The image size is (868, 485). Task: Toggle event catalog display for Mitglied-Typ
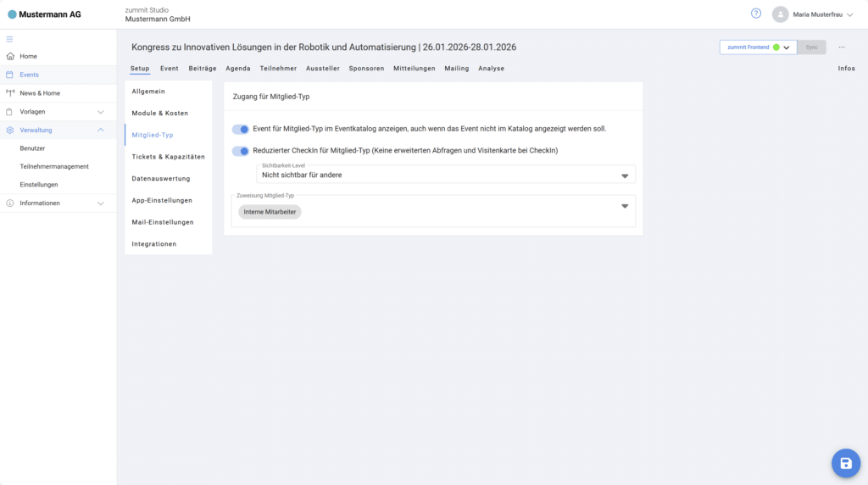click(241, 129)
